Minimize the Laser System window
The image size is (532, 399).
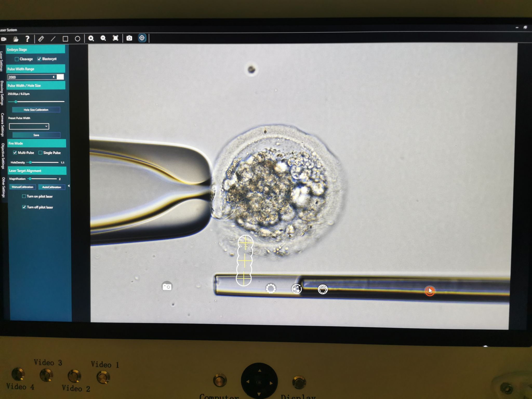point(517,27)
